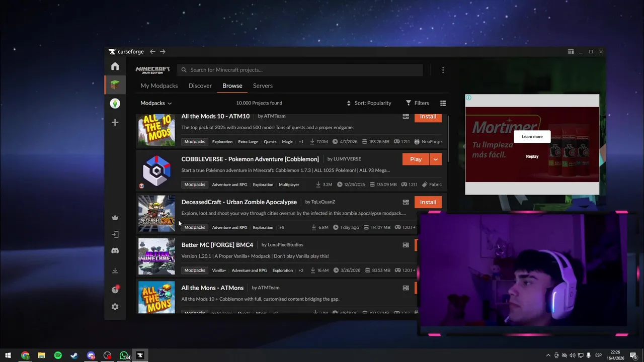Open the Sort: Popularity dropdown
The image size is (644, 362).
(369, 103)
